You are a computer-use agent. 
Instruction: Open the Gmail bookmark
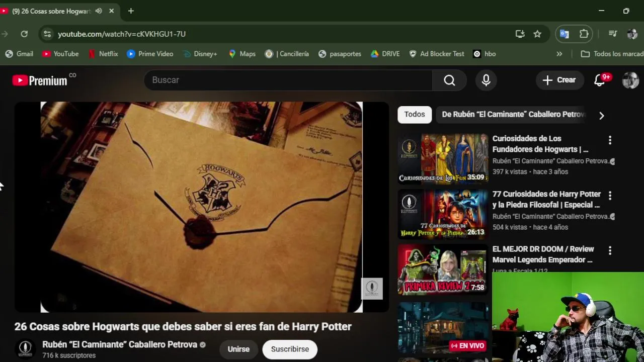[19, 54]
